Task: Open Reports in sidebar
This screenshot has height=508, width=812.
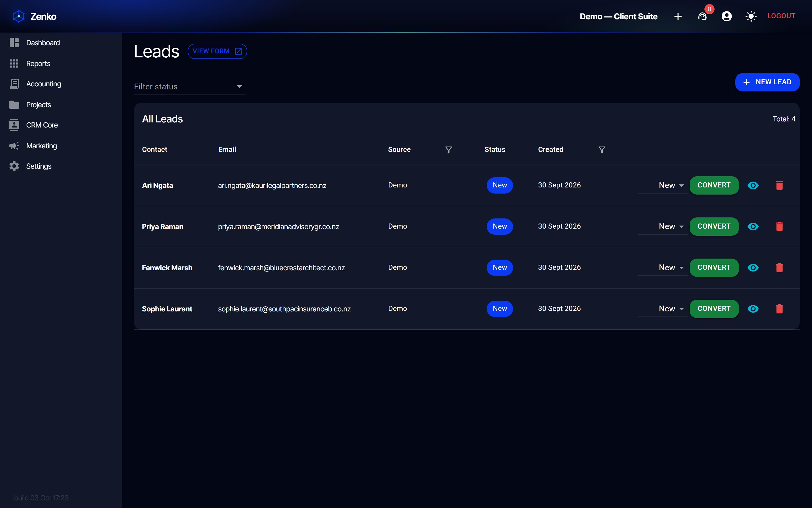Action: click(61, 63)
